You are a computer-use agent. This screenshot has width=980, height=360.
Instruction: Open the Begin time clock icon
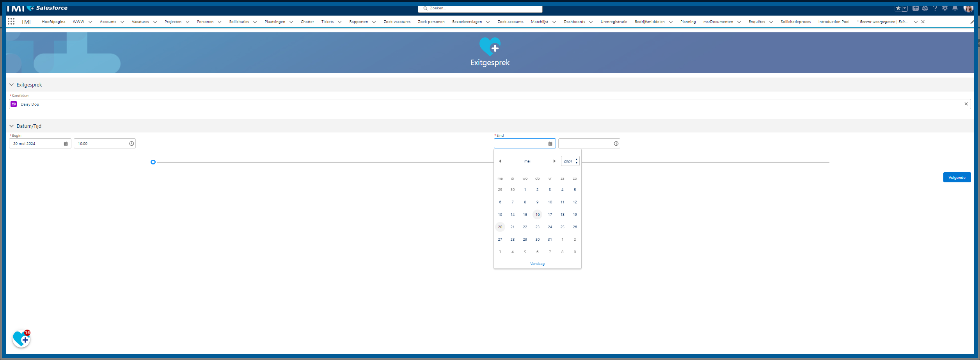[x=131, y=144]
